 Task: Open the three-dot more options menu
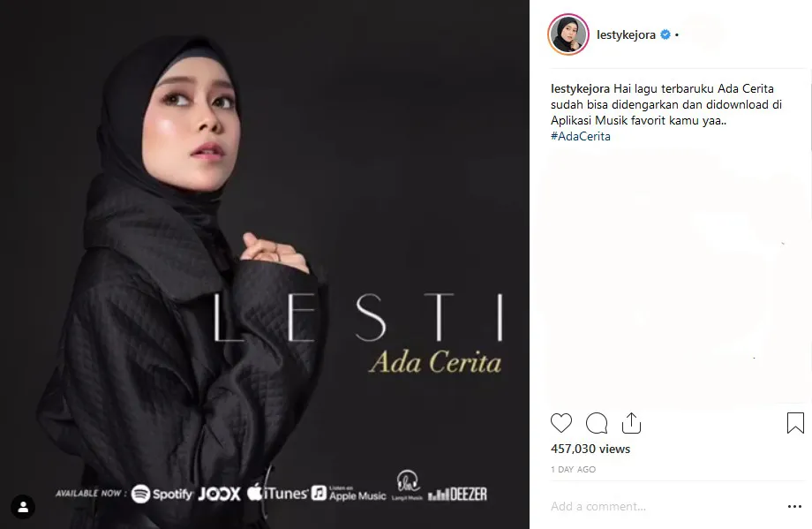794,506
